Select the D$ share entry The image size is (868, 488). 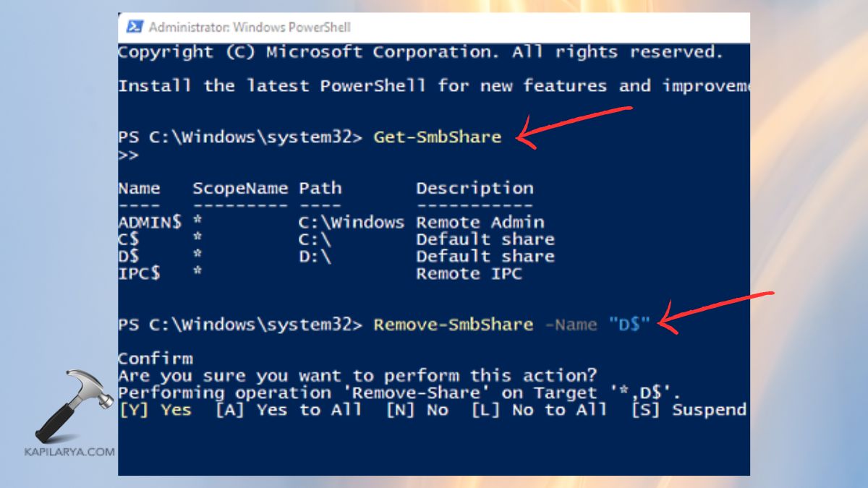130,256
